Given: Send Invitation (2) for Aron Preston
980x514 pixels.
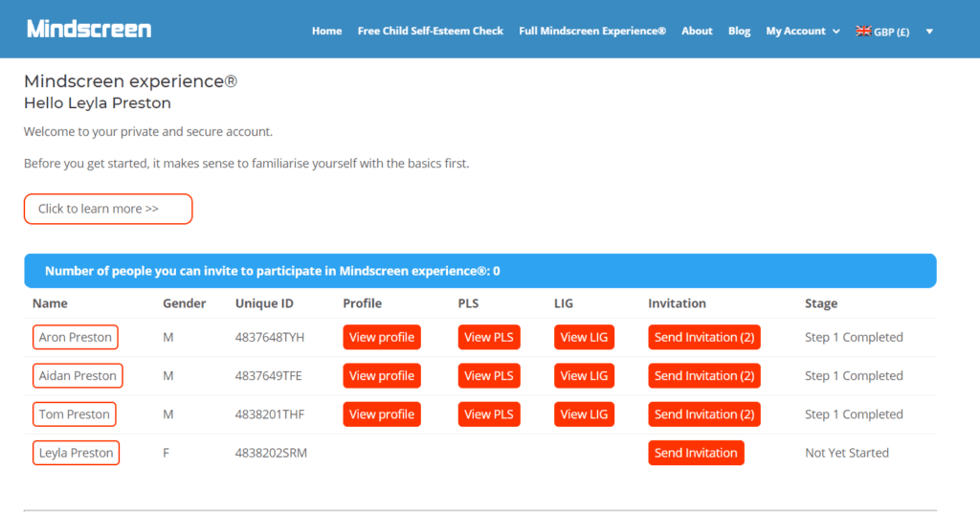Looking at the screenshot, I should tap(703, 337).
